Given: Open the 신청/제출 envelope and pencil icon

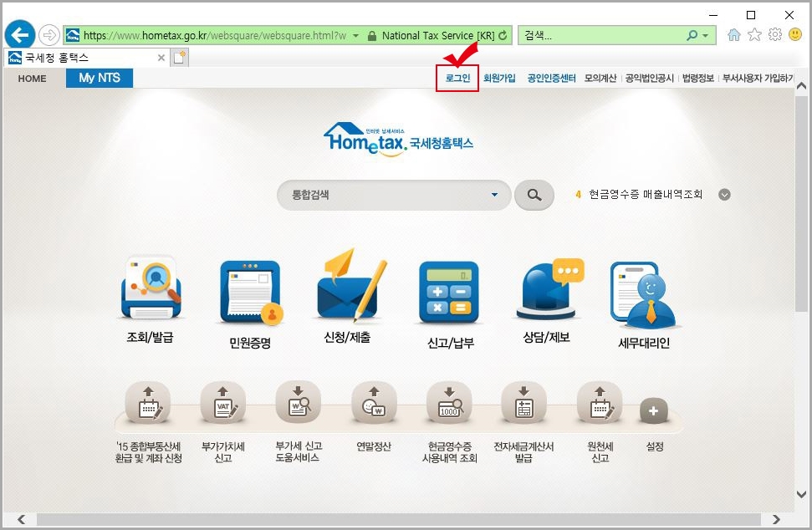Looking at the screenshot, I should click(x=351, y=283).
